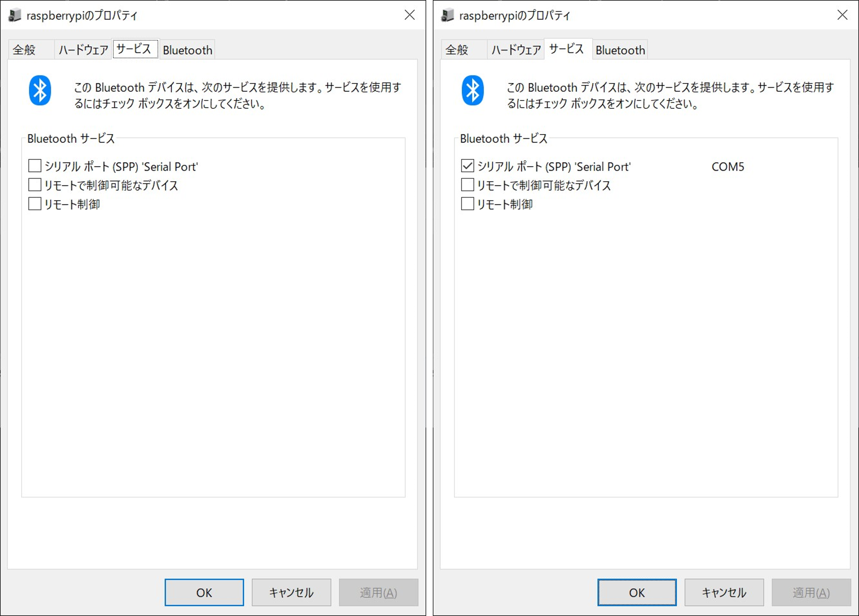Click the raspberrypi device icon in the right title bar

pos(447,15)
